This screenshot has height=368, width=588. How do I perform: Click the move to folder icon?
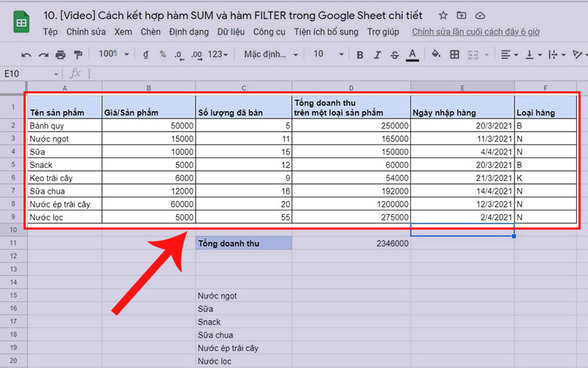pyautogui.click(x=461, y=15)
